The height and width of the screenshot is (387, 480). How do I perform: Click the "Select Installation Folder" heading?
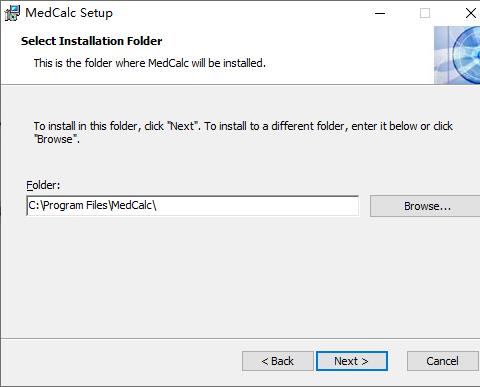point(92,41)
